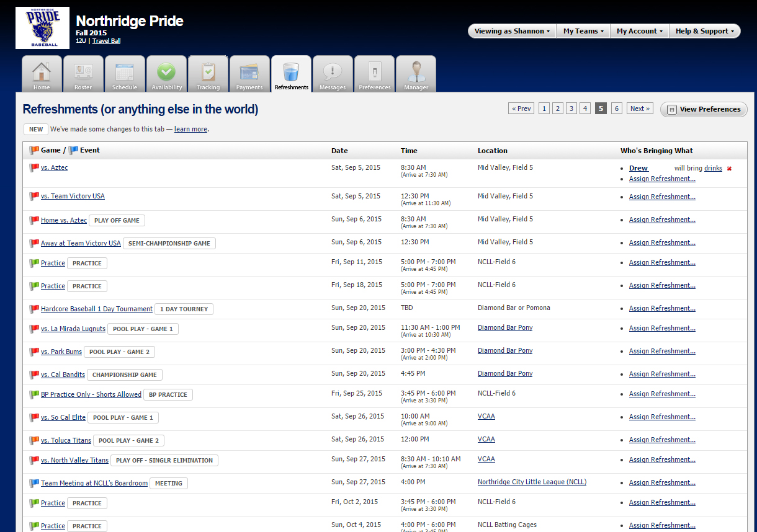Image resolution: width=757 pixels, height=532 pixels.
Task: Click the learn more link
Action: point(190,129)
